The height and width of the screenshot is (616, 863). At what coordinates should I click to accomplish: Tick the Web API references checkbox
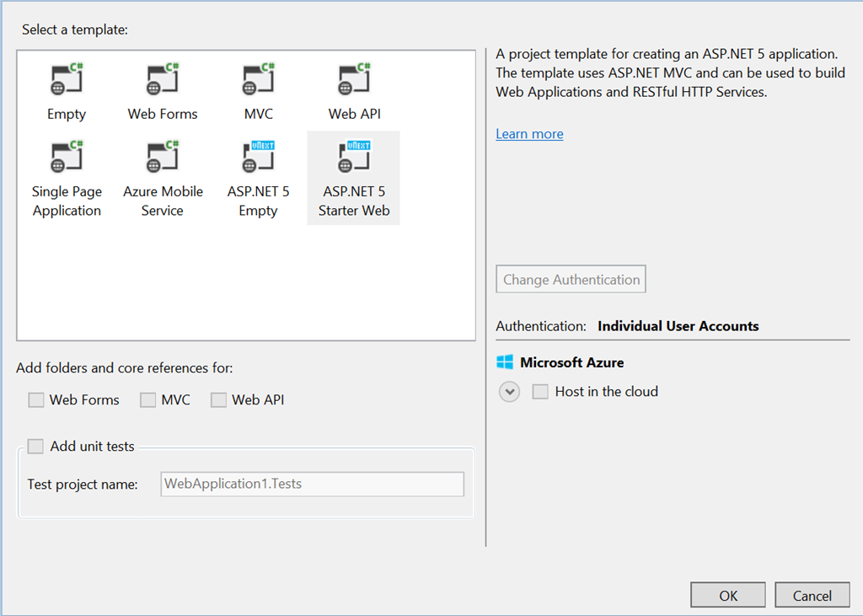[x=218, y=399]
